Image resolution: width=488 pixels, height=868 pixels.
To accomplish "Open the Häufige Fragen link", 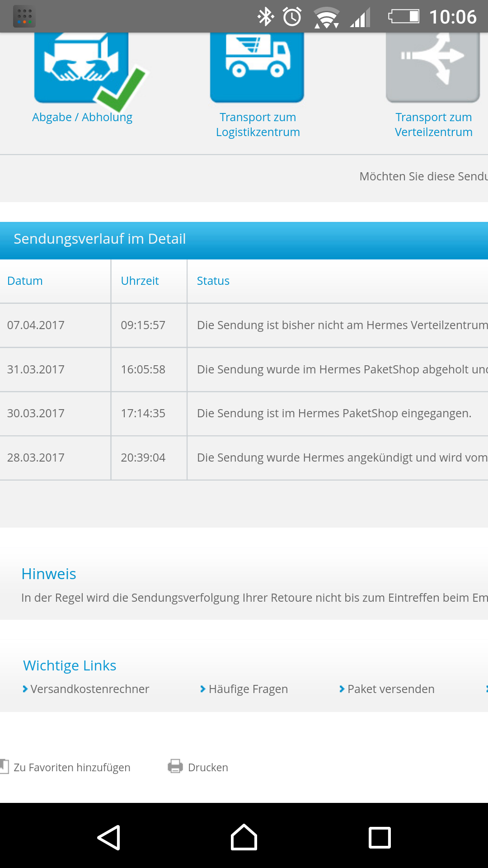I will pyautogui.click(x=248, y=689).
